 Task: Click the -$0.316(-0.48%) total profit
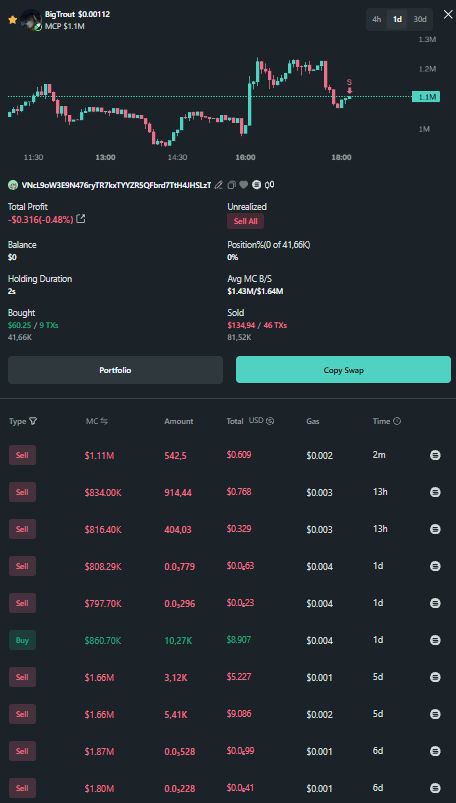tap(40, 219)
